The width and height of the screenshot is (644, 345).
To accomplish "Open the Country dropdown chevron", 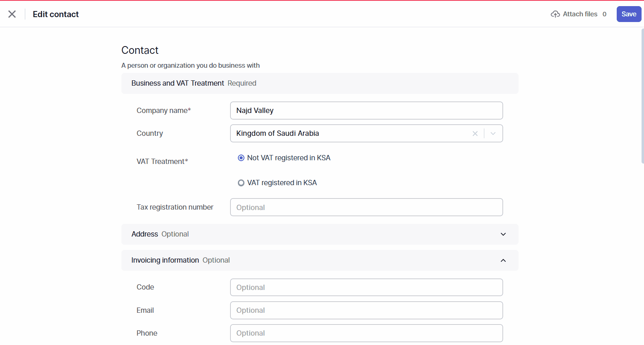I will pyautogui.click(x=493, y=133).
